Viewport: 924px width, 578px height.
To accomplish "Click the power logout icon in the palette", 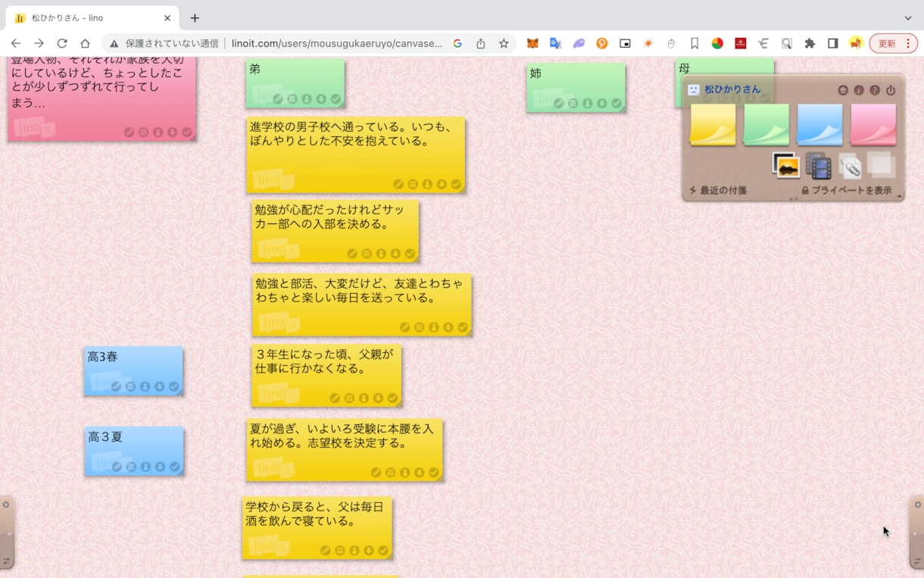I will 891,90.
